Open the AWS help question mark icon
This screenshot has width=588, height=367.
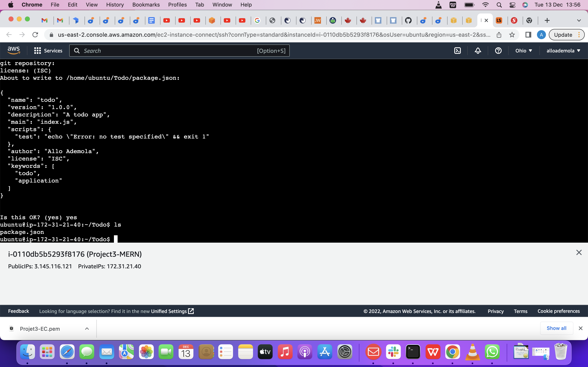pyautogui.click(x=498, y=51)
